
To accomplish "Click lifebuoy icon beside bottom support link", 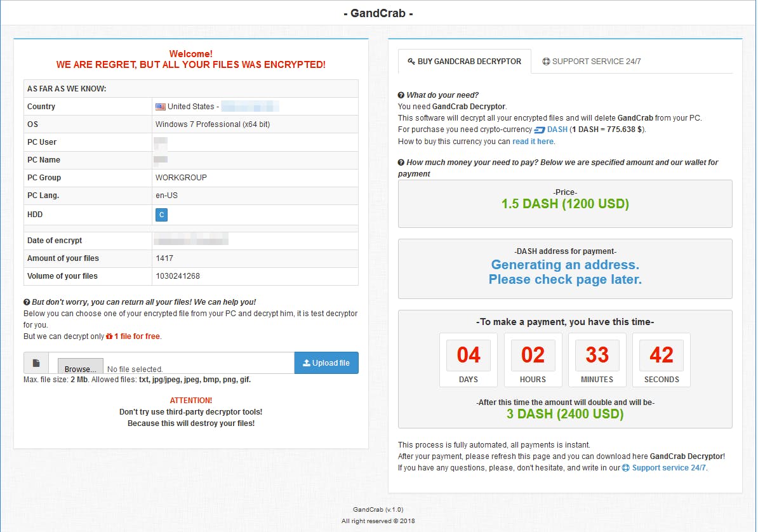I will click(625, 468).
